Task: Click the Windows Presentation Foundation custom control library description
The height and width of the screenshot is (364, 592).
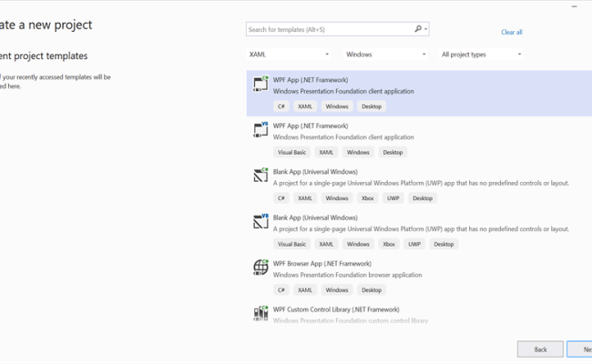Action: click(x=351, y=320)
